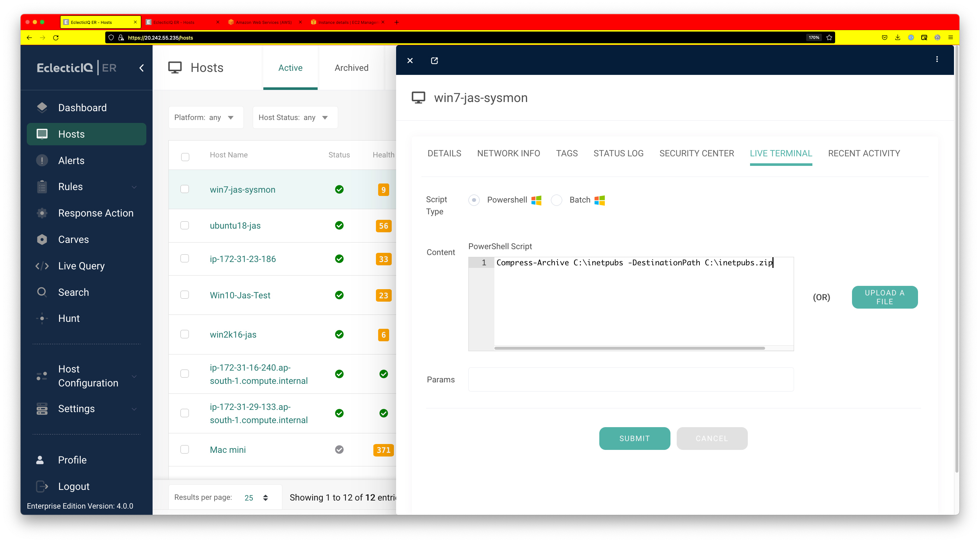
Task: Open the NETWORK INFO tab
Action: (508, 153)
